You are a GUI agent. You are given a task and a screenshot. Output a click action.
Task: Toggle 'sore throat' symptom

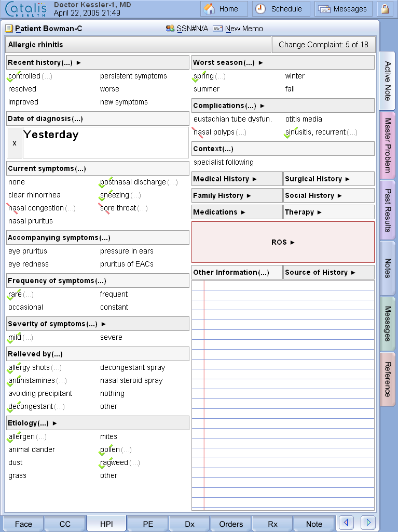[x=118, y=208]
